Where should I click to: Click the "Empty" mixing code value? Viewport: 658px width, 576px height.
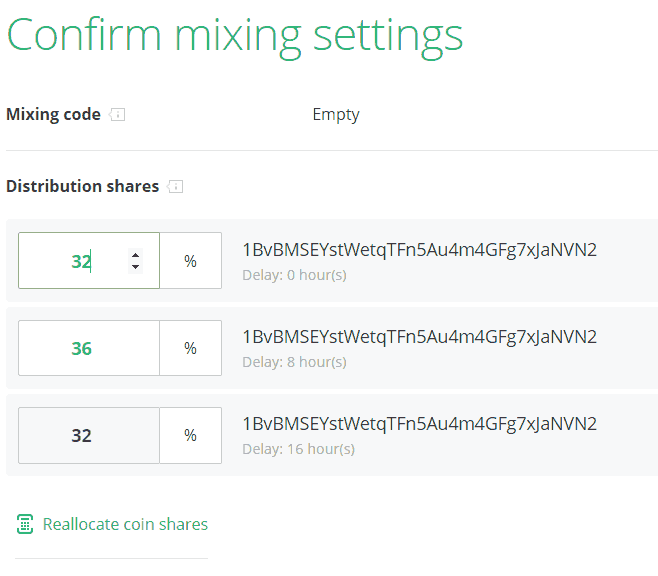(x=335, y=115)
